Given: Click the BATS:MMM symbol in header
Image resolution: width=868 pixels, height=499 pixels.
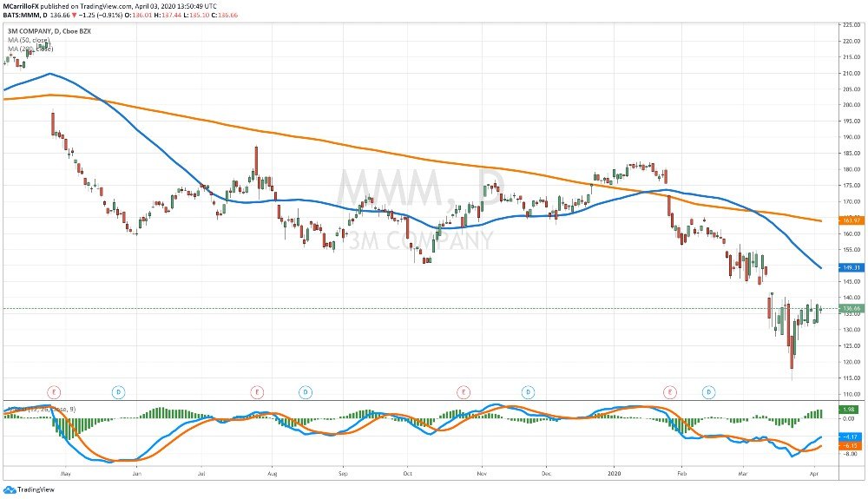Looking at the screenshot, I should pyautogui.click(x=21, y=15).
